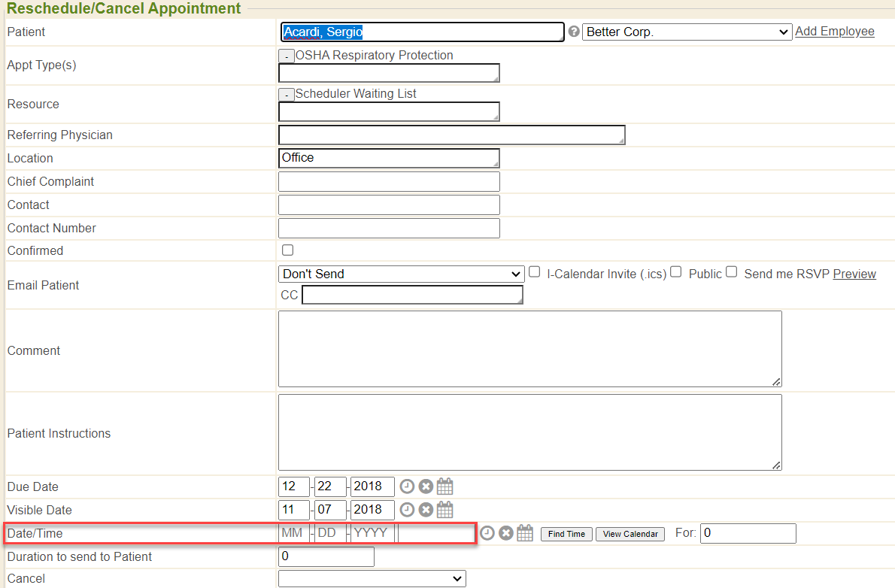
Task: Click the clock icon in Visible Date row
Action: point(407,510)
